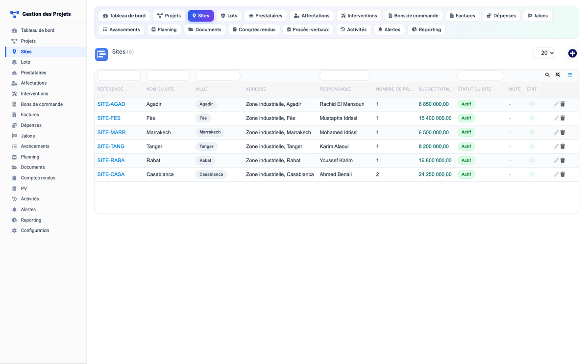Delete SITE-TANG using the trash icon
The height and width of the screenshot is (364, 588).
(563, 146)
